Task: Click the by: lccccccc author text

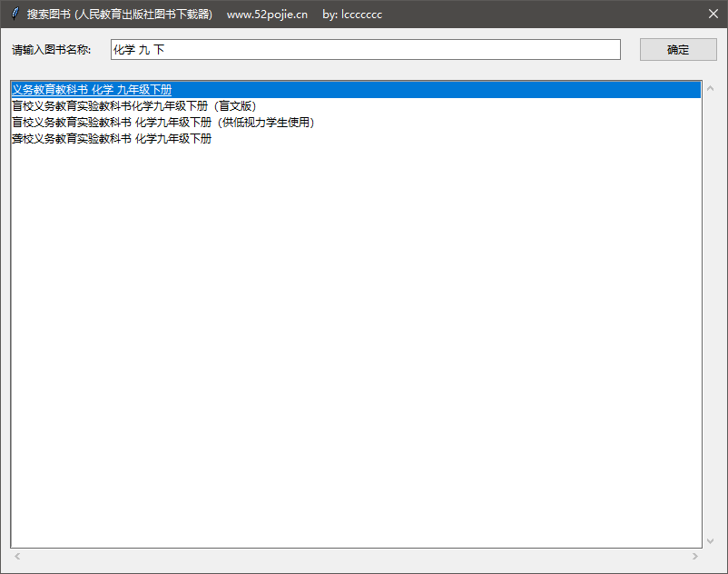Action: click(352, 14)
